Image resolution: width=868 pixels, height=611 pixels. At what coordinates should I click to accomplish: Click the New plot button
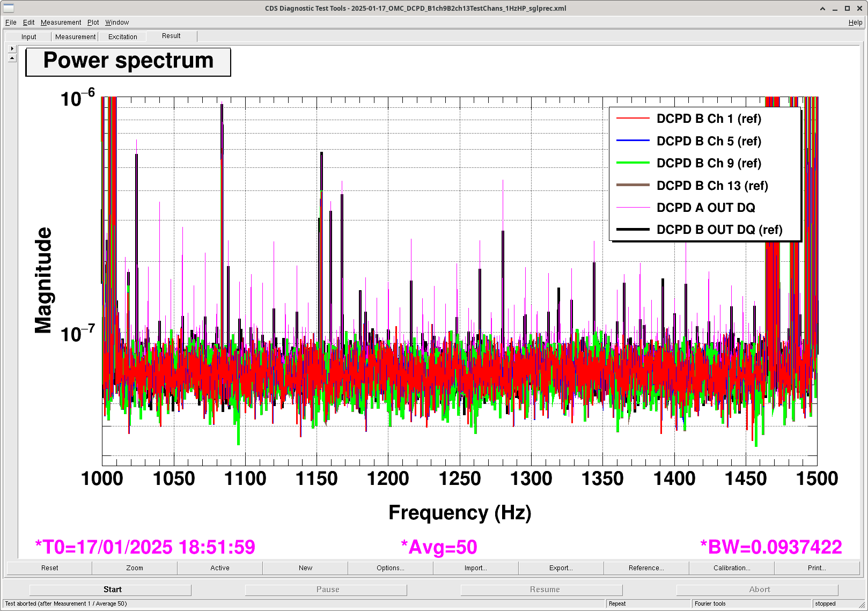tap(305, 568)
